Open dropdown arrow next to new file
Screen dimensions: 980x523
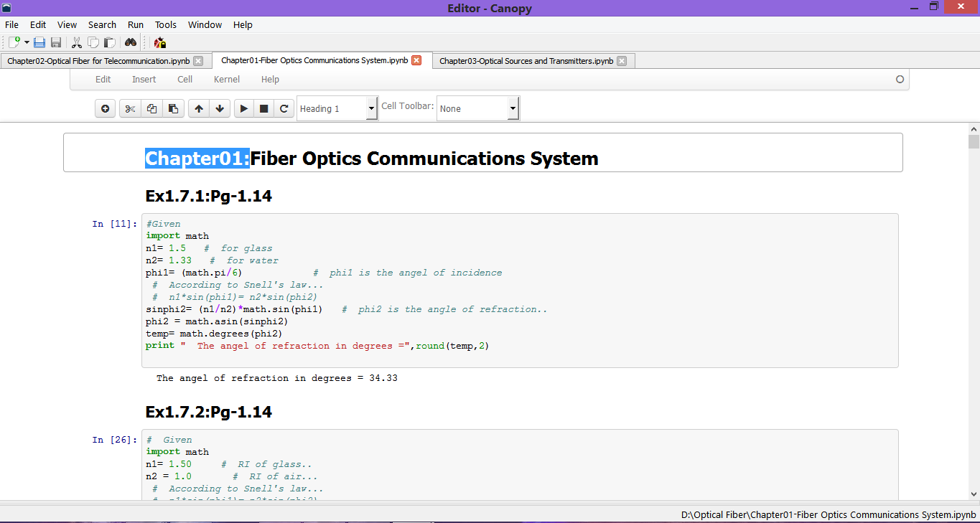[27, 43]
